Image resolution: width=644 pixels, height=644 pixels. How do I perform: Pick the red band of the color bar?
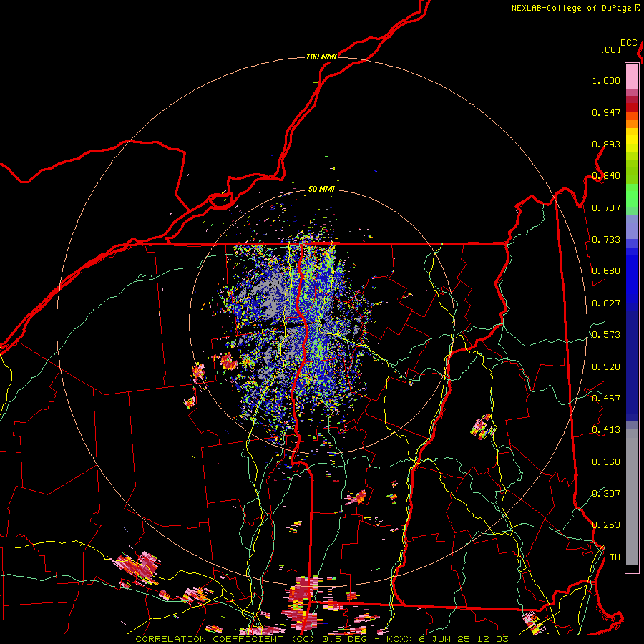[632, 107]
